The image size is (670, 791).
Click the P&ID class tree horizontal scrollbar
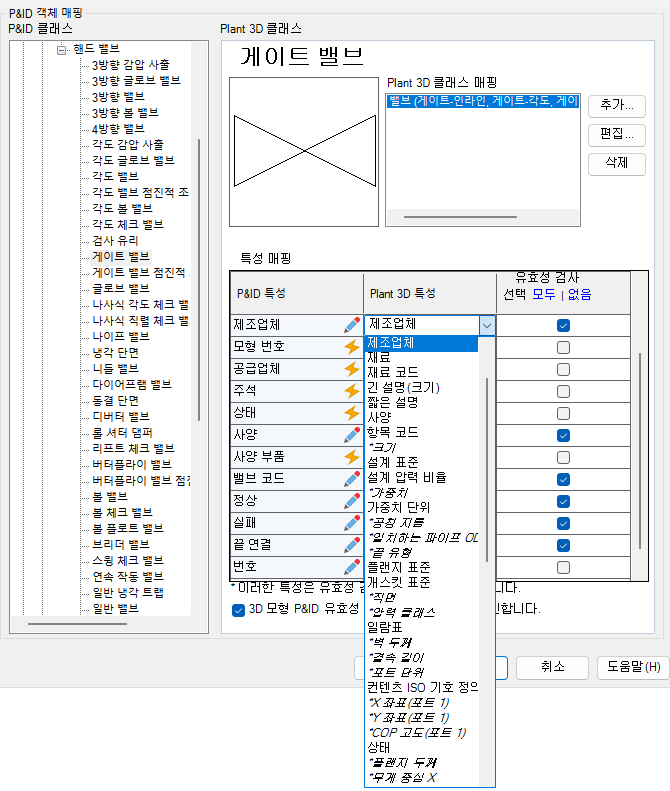[77, 624]
